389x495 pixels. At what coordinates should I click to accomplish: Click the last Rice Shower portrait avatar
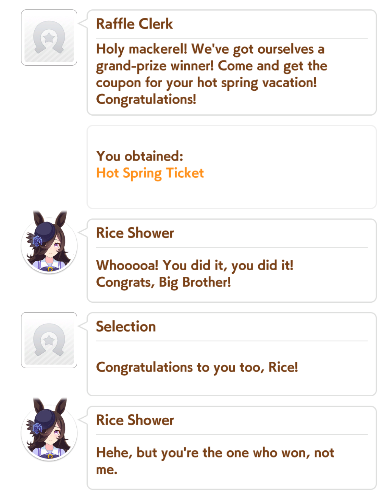(49, 430)
